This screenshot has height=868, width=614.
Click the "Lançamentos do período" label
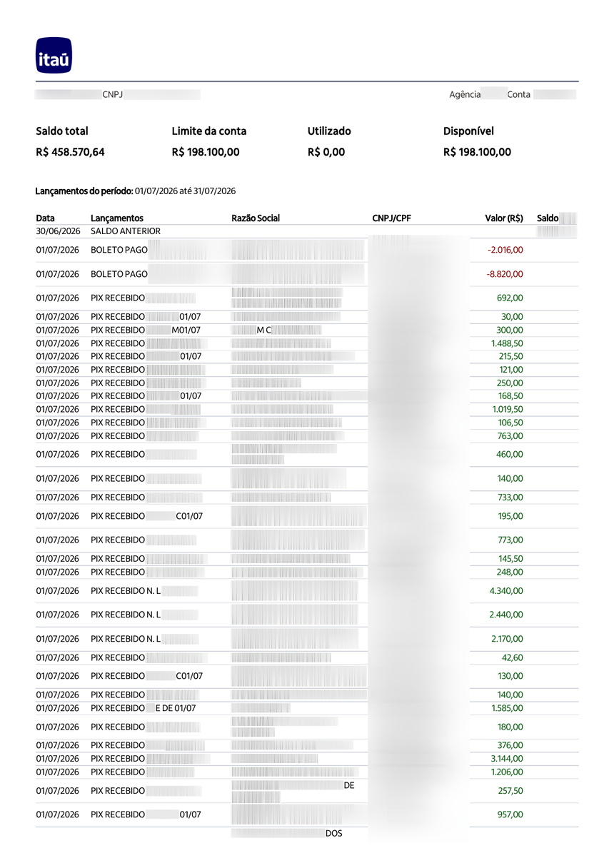pos(84,191)
